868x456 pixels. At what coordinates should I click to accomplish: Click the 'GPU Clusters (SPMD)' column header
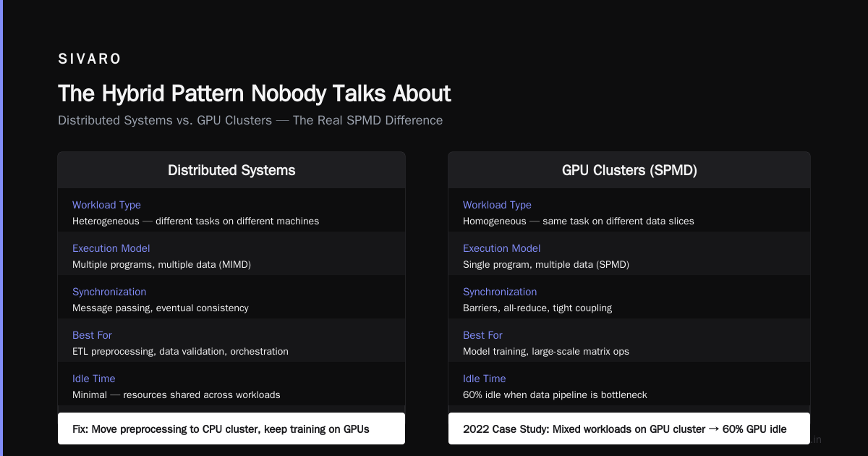coord(629,170)
